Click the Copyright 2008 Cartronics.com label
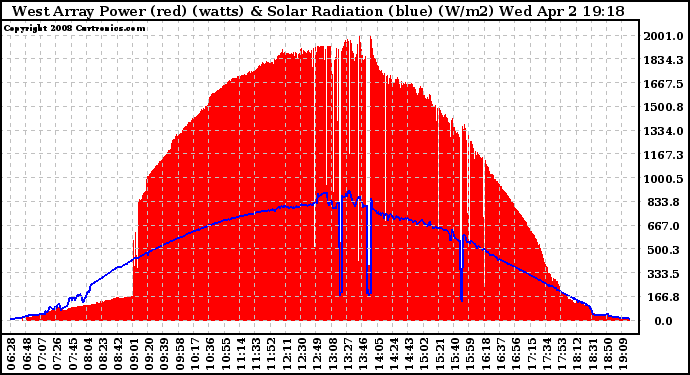This screenshot has height=375, width=690. [74, 28]
